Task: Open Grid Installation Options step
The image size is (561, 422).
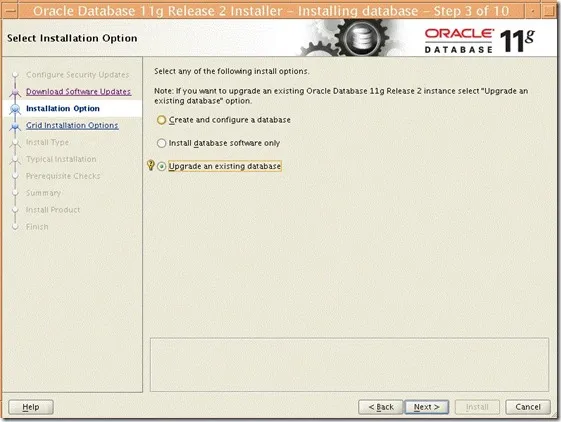Action: coord(72,125)
